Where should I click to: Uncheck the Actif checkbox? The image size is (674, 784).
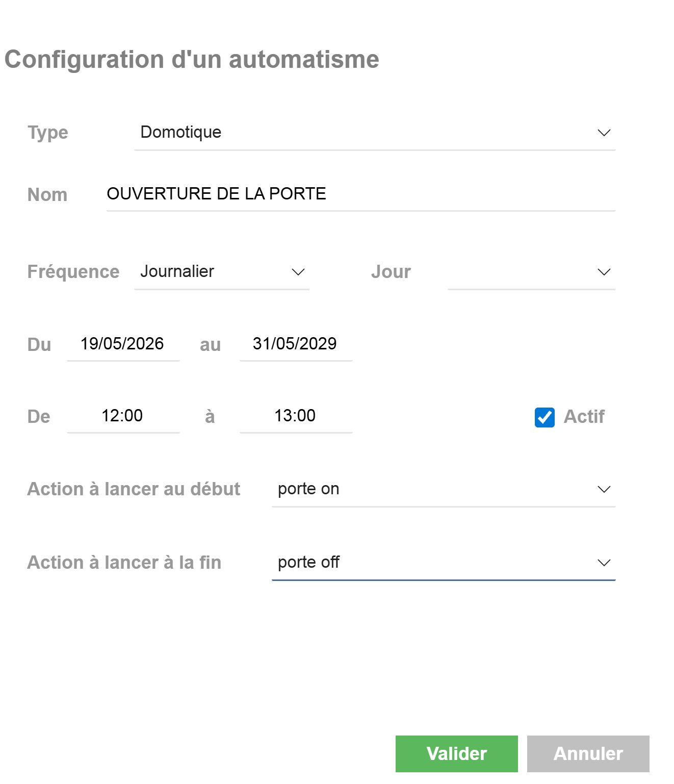545,417
